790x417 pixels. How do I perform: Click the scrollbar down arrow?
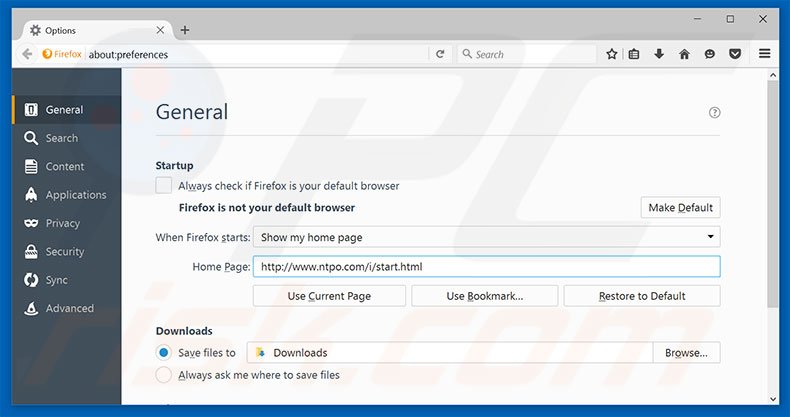[773, 399]
